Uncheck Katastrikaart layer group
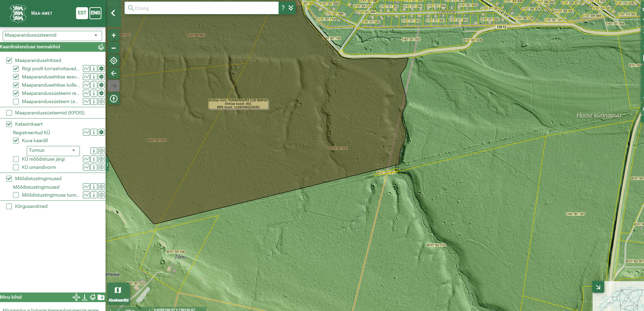This screenshot has height=311, width=644. click(9, 124)
